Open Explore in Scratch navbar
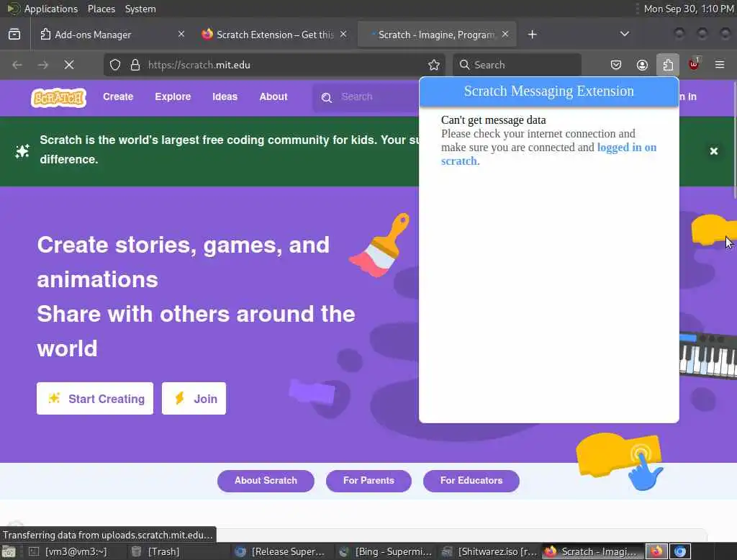 [173, 96]
